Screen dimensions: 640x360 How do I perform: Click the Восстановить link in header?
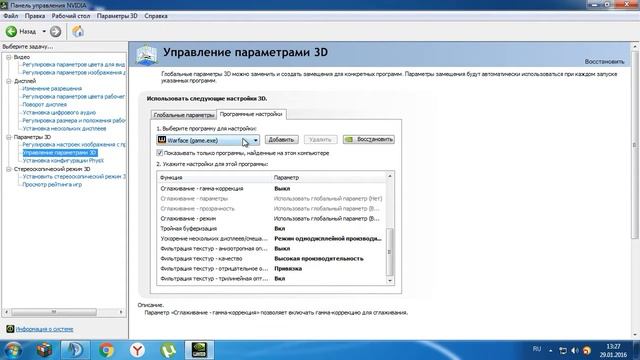point(604,62)
